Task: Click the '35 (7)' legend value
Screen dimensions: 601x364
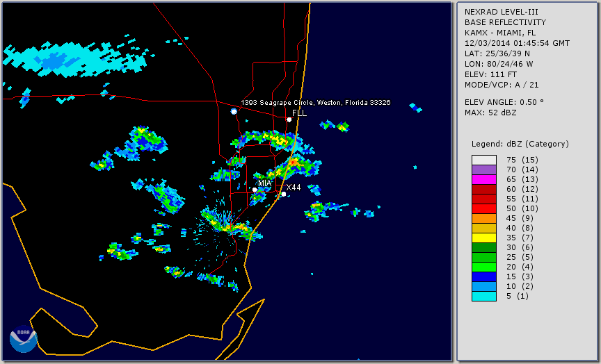Action: click(520, 238)
